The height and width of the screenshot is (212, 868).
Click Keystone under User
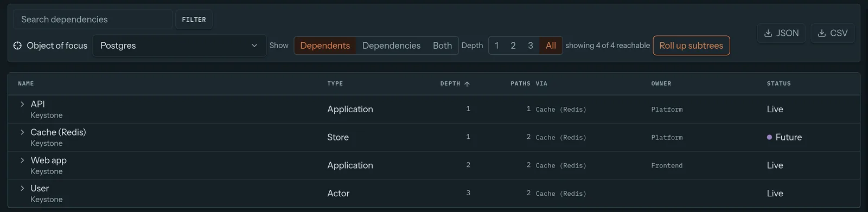click(47, 200)
